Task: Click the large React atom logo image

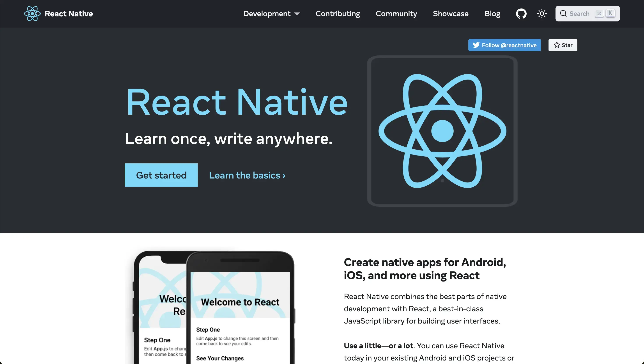Action: (x=442, y=131)
